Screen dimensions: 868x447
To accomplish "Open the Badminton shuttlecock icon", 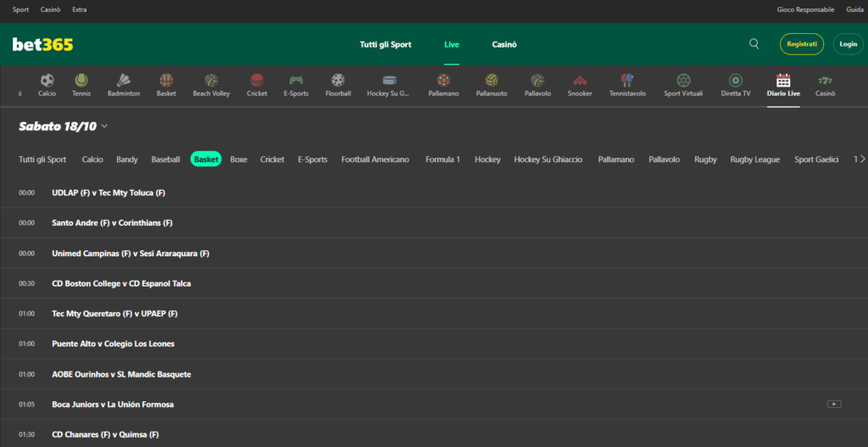I will (123, 81).
